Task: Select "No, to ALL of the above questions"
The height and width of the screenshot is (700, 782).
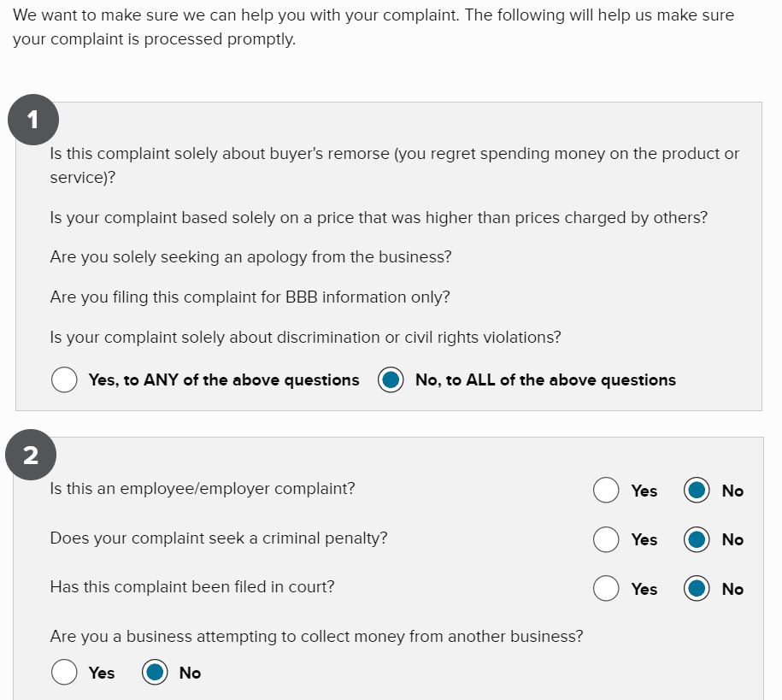Action: coord(391,379)
